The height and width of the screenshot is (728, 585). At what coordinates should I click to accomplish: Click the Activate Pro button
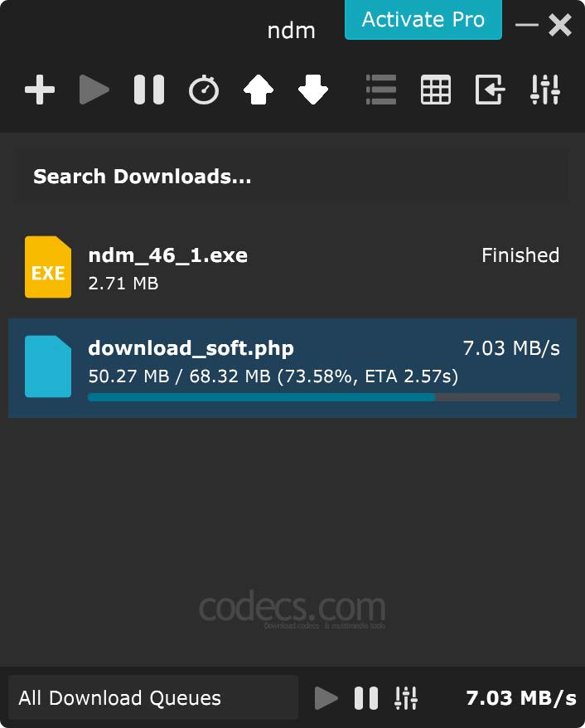point(423,20)
